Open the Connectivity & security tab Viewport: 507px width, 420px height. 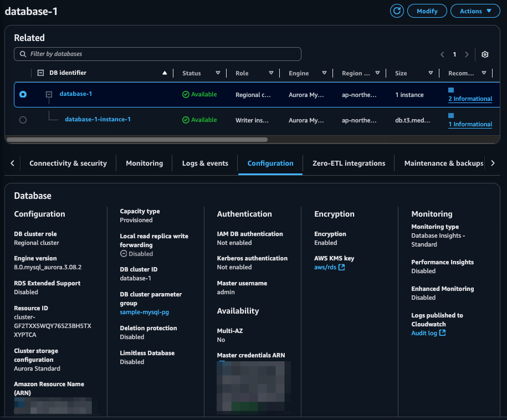point(68,163)
